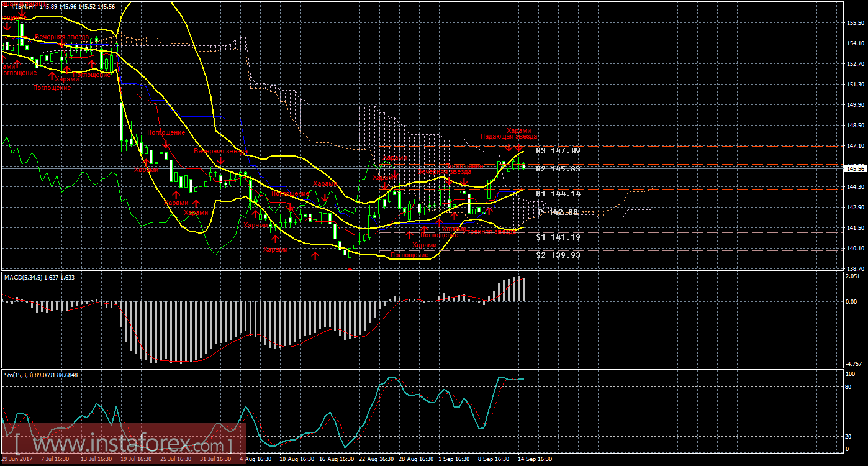Pick the 141.50 price scale value
The height and width of the screenshot is (466, 868).
[x=855, y=228]
